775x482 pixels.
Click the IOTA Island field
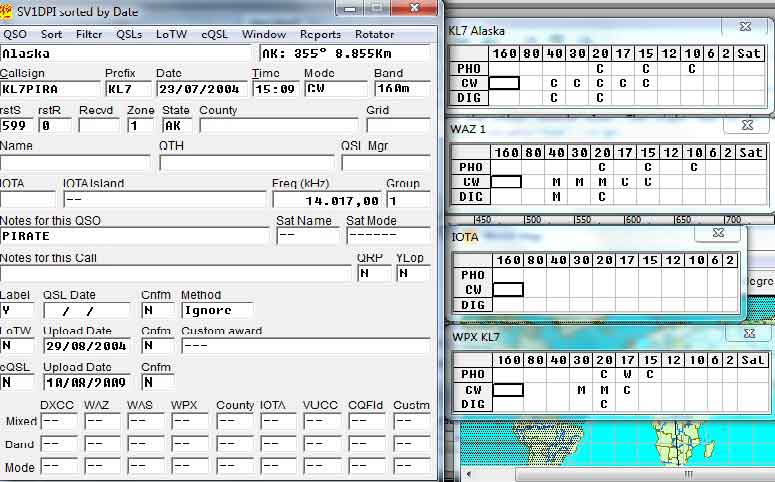tap(165, 200)
